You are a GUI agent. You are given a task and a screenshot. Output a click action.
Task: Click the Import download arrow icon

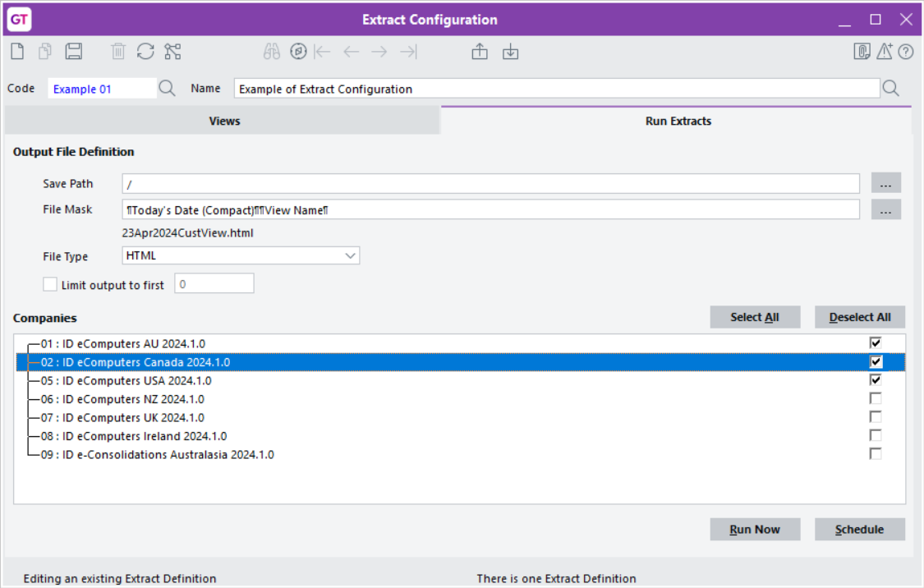(x=510, y=52)
